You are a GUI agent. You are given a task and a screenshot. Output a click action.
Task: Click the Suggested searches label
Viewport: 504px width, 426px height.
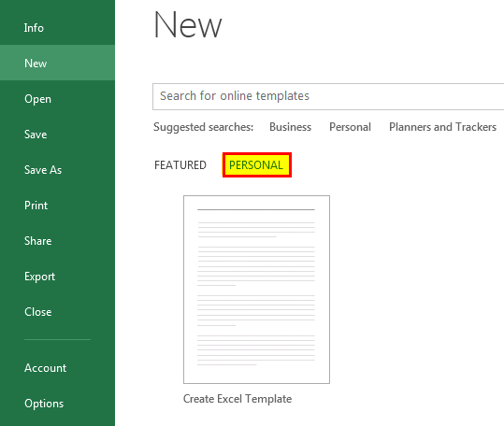204,127
